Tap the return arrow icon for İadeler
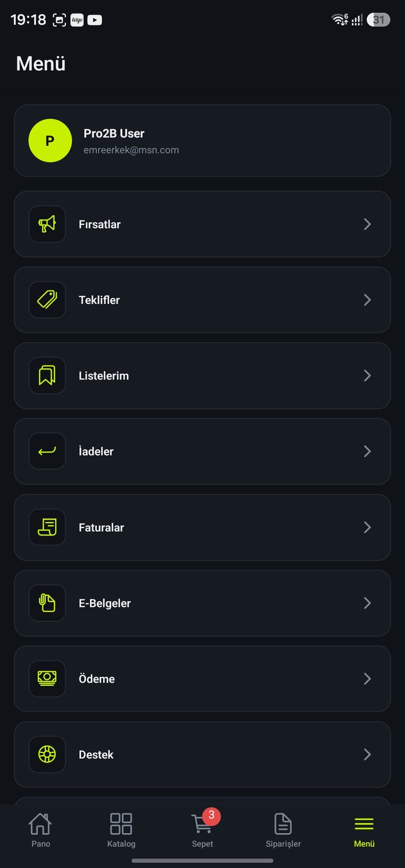This screenshot has width=405, height=868. coord(47,451)
